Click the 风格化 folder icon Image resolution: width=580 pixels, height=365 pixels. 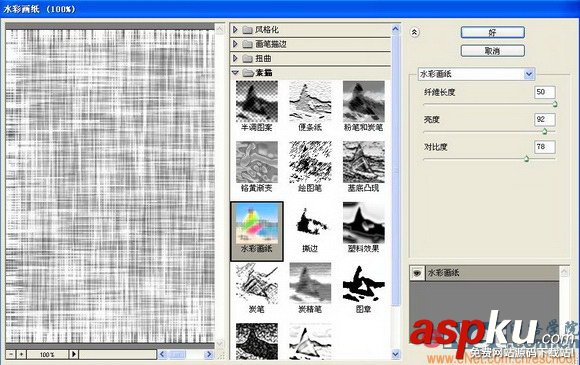(x=247, y=30)
